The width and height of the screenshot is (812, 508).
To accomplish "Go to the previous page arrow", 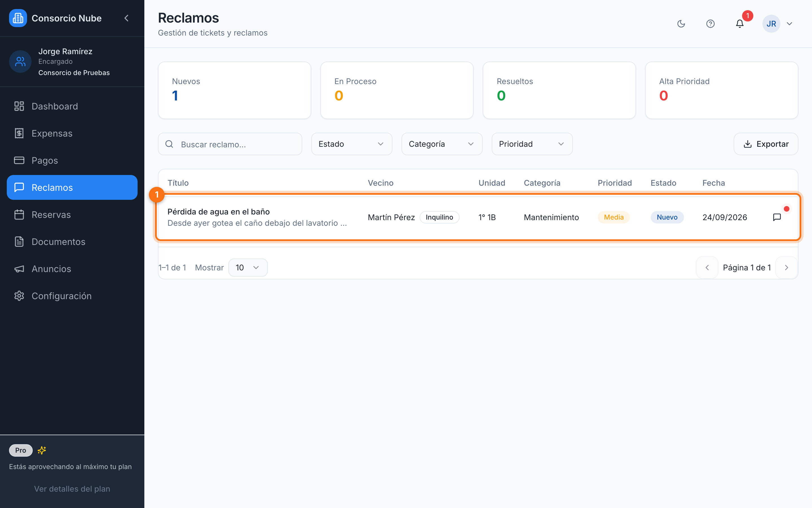I will click(707, 268).
